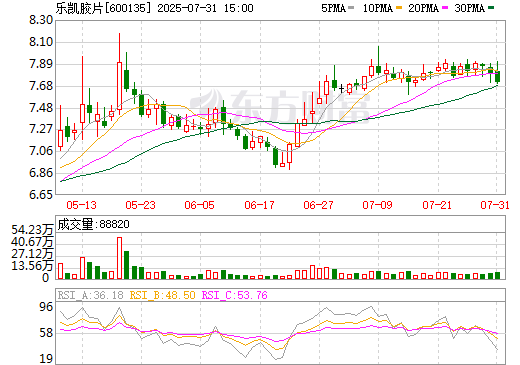520x365 pixels.
Task: Click the 54.23万 volume axis label
Action: click(x=32, y=230)
